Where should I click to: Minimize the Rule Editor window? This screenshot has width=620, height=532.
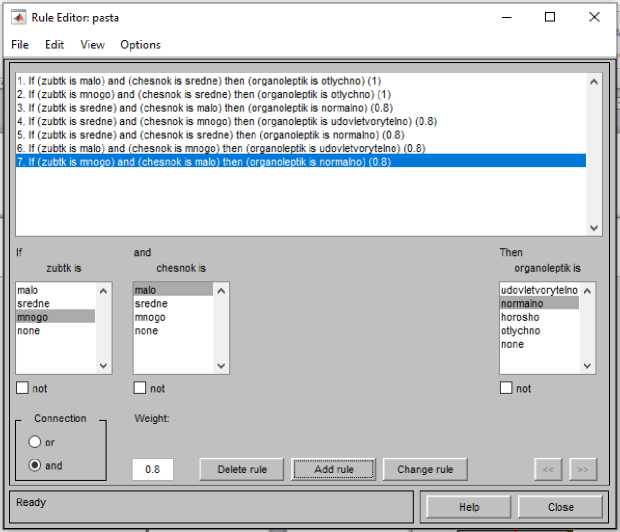(507, 17)
